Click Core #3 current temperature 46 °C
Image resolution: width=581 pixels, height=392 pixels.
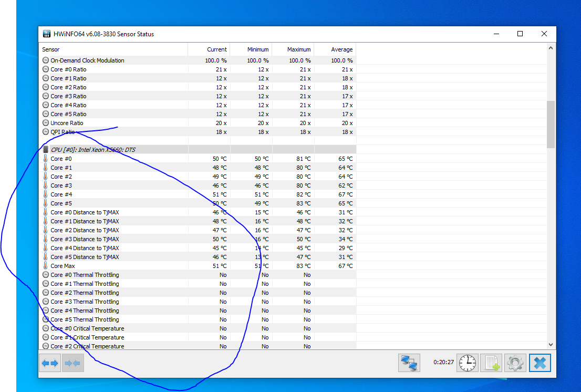pyautogui.click(x=220, y=185)
